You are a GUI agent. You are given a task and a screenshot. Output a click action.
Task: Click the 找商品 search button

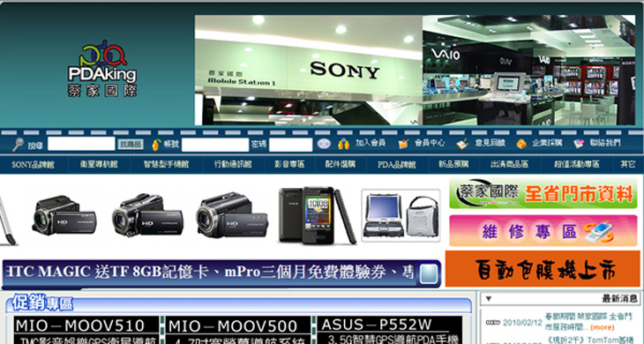(x=131, y=144)
